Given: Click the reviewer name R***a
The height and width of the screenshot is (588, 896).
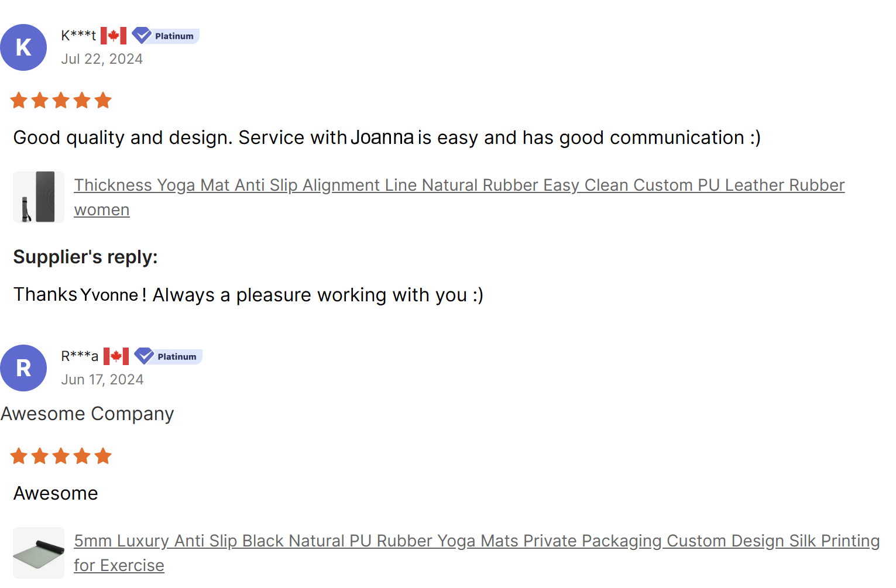Looking at the screenshot, I should (80, 356).
